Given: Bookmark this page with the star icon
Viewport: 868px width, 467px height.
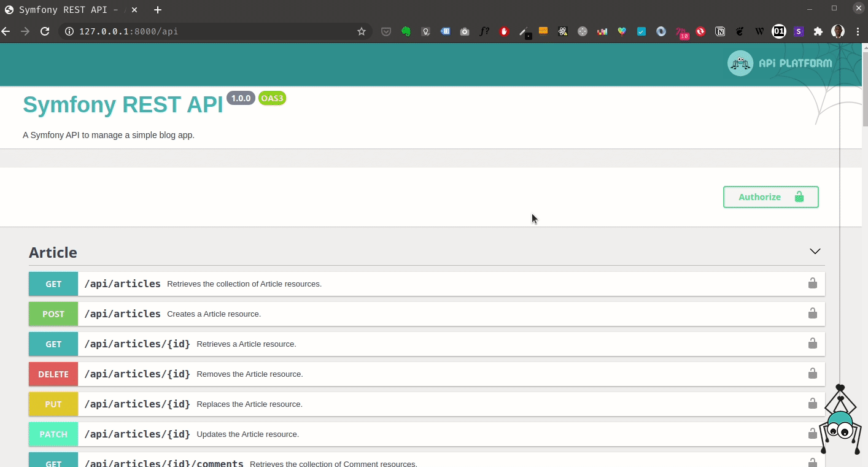Looking at the screenshot, I should click(362, 31).
